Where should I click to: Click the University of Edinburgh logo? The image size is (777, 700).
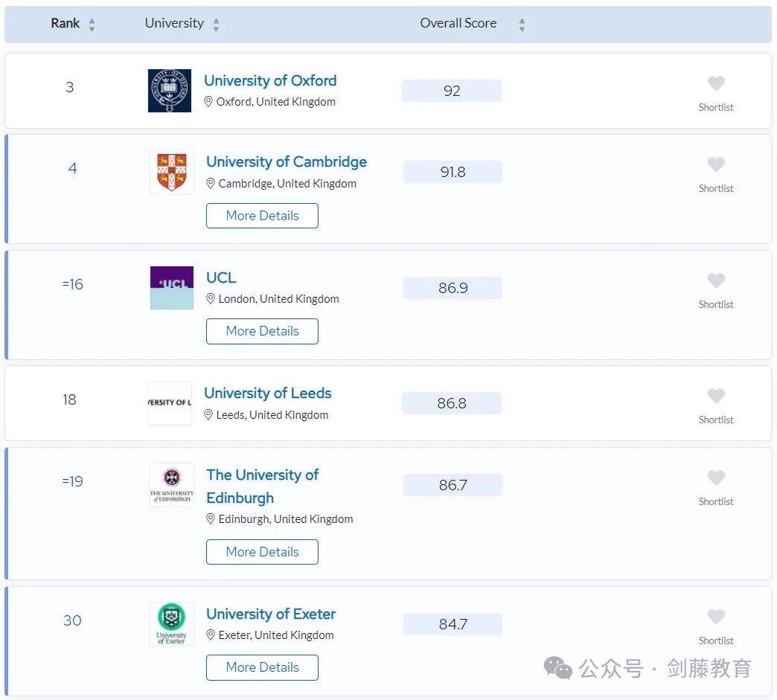coord(171,485)
